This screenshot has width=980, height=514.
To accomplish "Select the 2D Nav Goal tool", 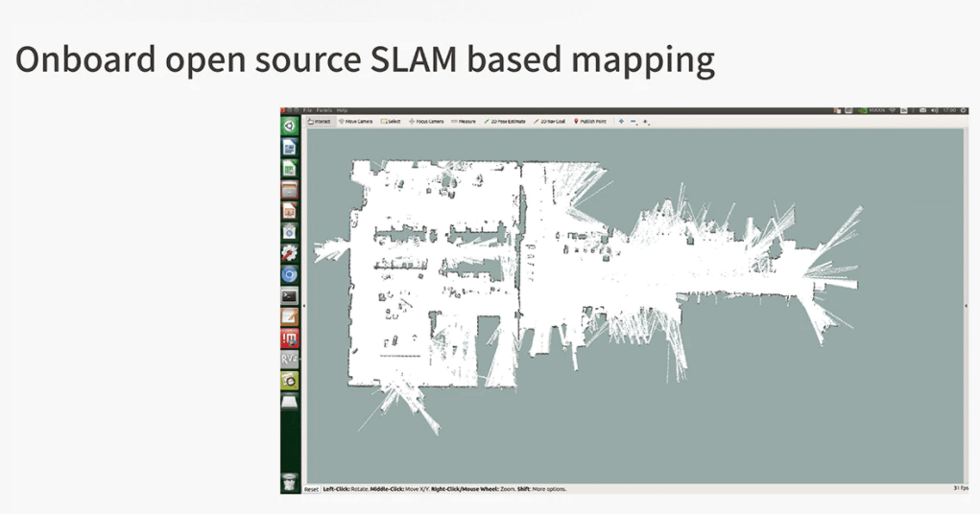I will click(x=551, y=122).
